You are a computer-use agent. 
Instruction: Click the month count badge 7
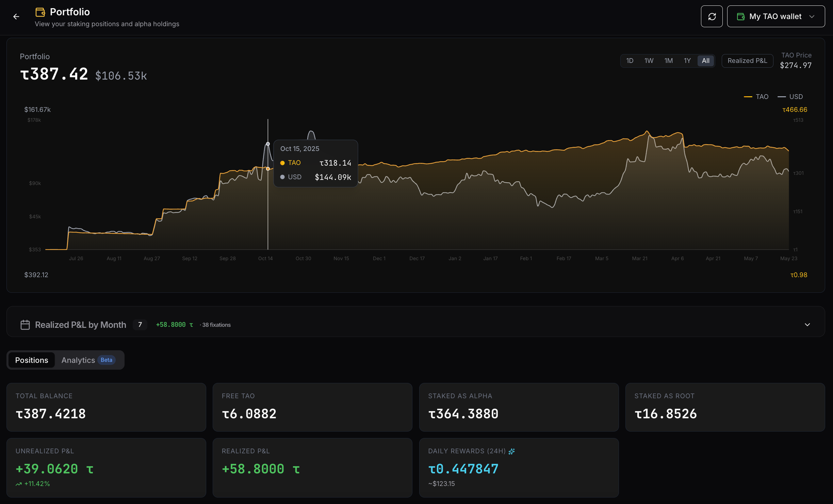pyautogui.click(x=140, y=325)
